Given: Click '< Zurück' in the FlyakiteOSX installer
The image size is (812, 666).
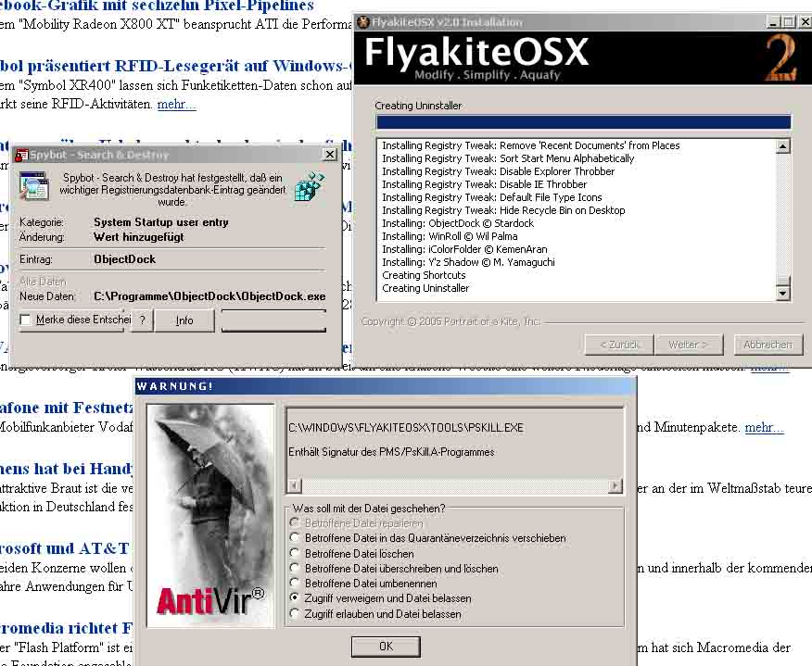Looking at the screenshot, I should click(619, 345).
